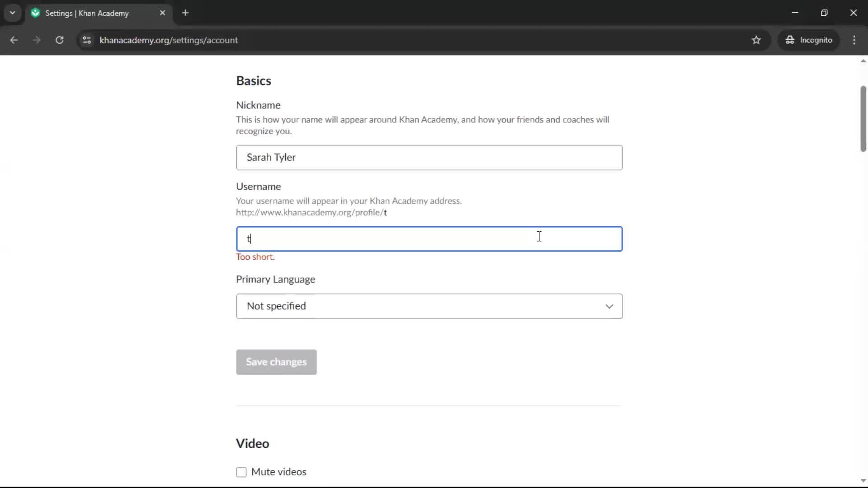Open the Incognito profile indicator
This screenshot has width=868, height=488.
(x=809, y=40)
